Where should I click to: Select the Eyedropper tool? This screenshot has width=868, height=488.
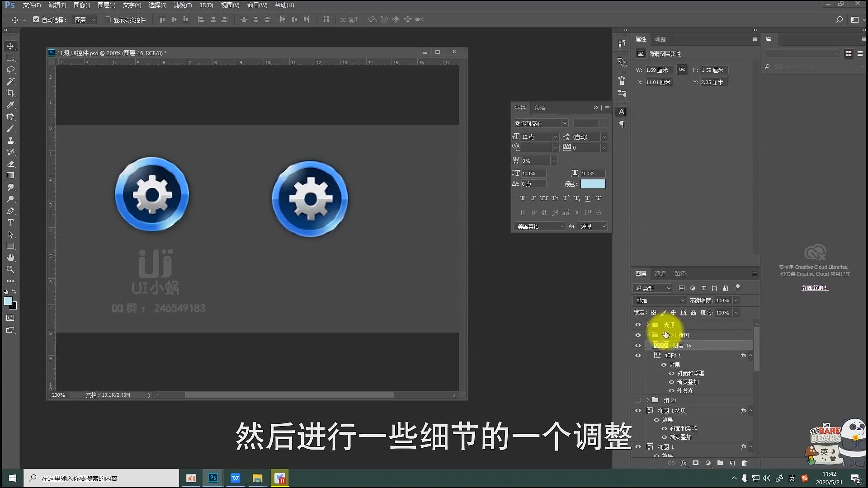(10, 105)
